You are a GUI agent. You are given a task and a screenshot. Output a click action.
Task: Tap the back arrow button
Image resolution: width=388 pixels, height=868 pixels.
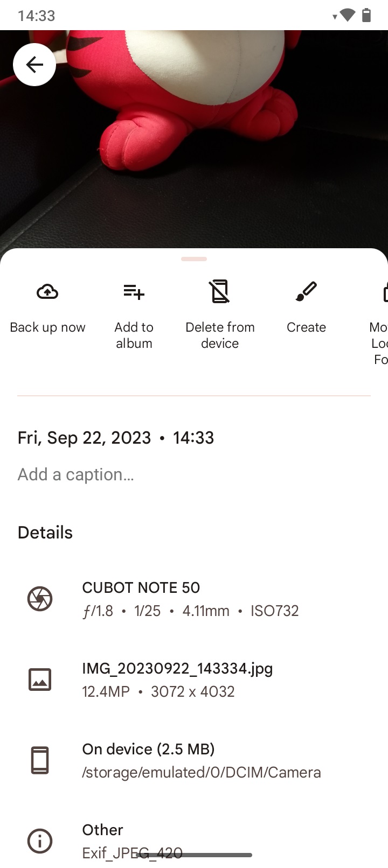coord(34,65)
